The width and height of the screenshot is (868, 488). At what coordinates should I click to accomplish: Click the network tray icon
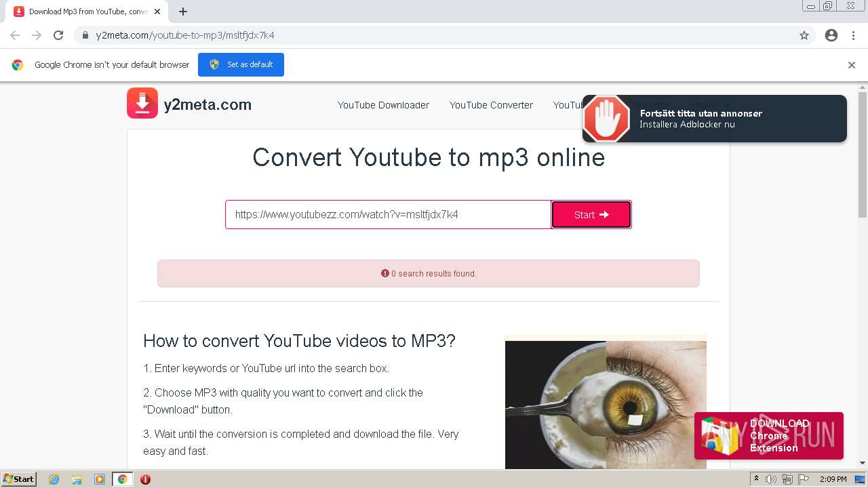click(x=787, y=479)
